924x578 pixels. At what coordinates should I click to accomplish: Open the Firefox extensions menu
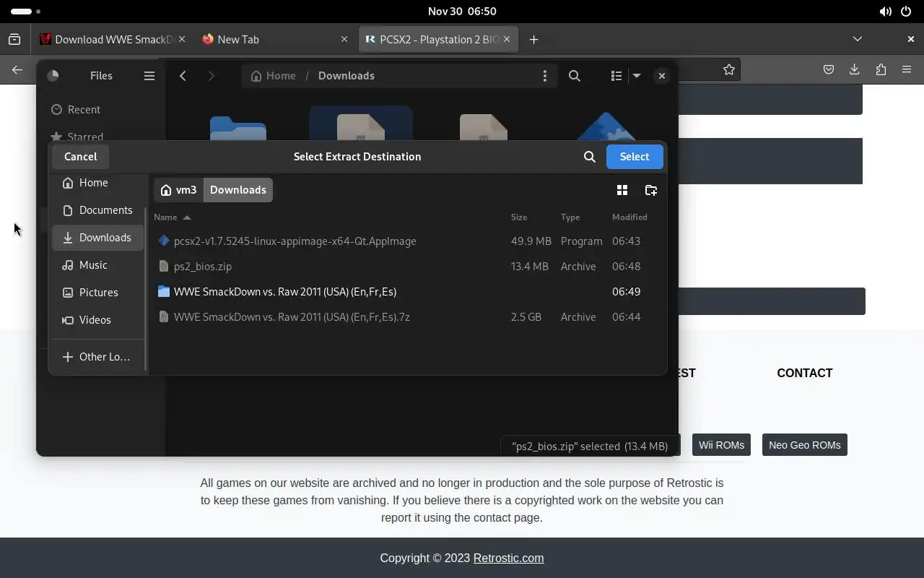coord(881,69)
